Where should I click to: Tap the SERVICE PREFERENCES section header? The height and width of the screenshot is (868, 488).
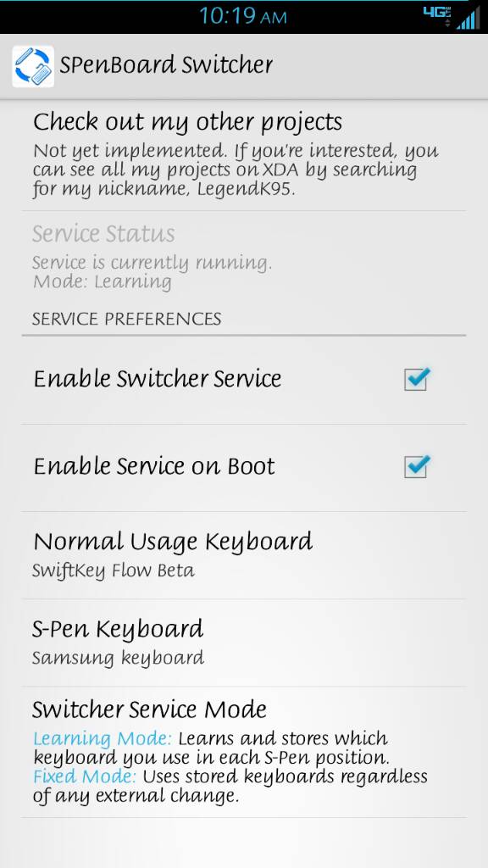tap(127, 319)
